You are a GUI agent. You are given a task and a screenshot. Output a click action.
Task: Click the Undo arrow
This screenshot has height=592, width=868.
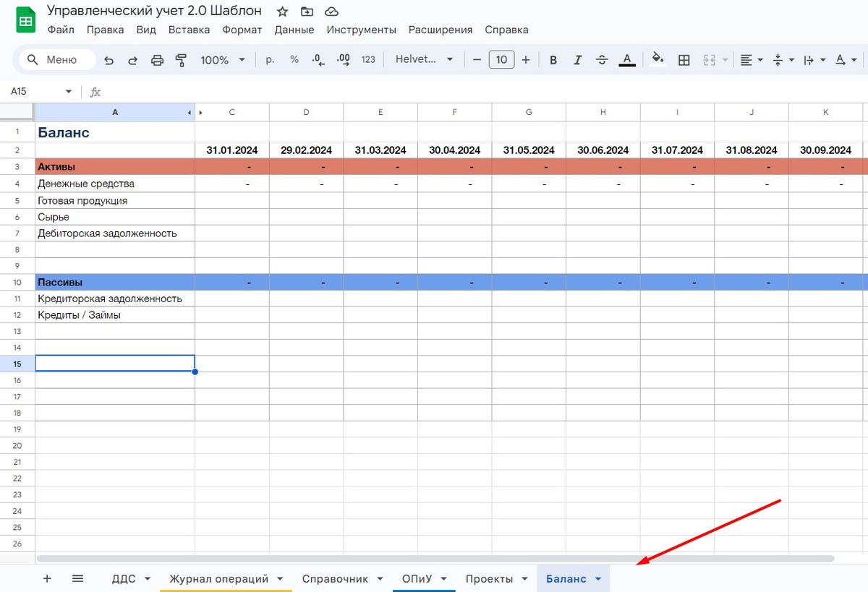[109, 60]
